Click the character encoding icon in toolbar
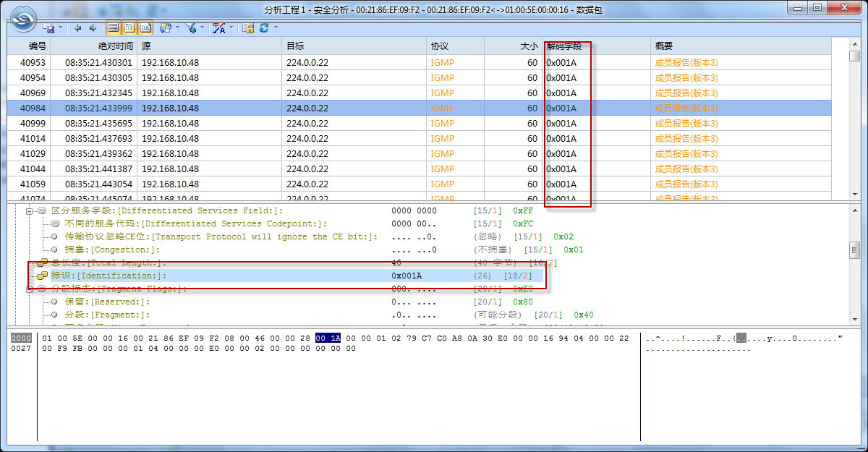The height and width of the screenshot is (452, 868). coord(219,27)
